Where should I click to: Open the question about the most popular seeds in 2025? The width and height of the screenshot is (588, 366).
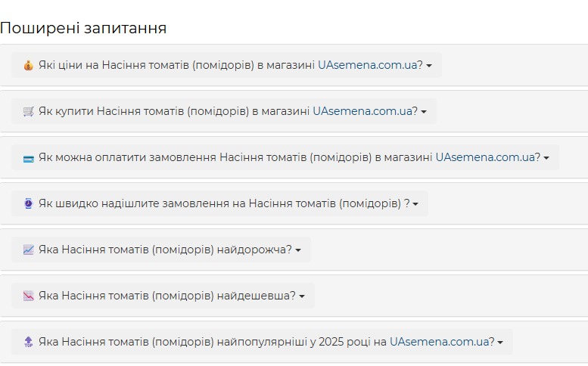[262, 342]
